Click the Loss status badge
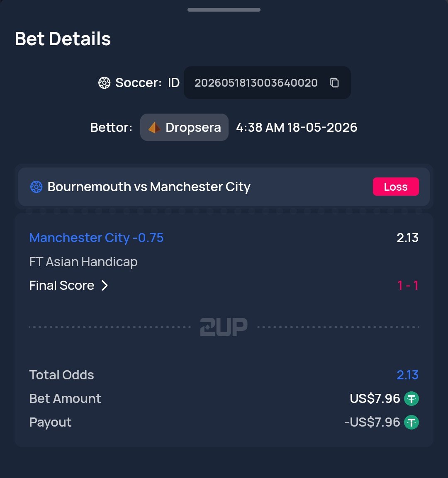 click(x=396, y=187)
